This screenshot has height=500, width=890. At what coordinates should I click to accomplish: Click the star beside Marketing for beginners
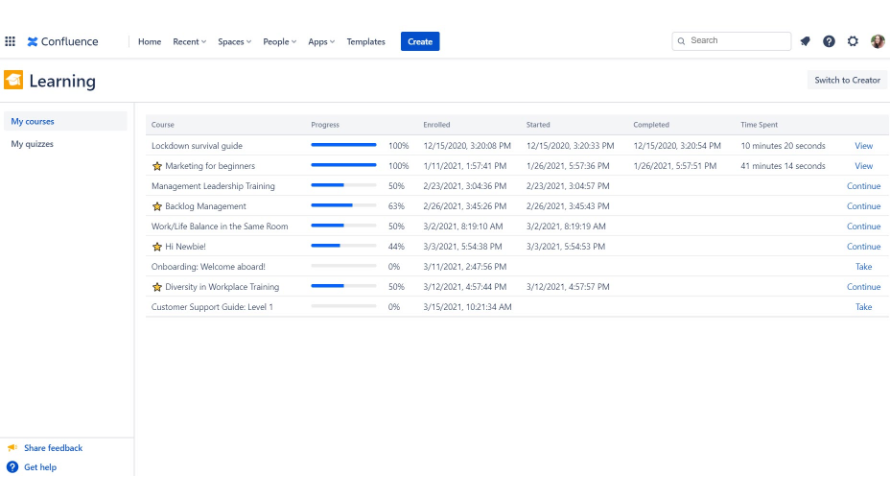157,166
